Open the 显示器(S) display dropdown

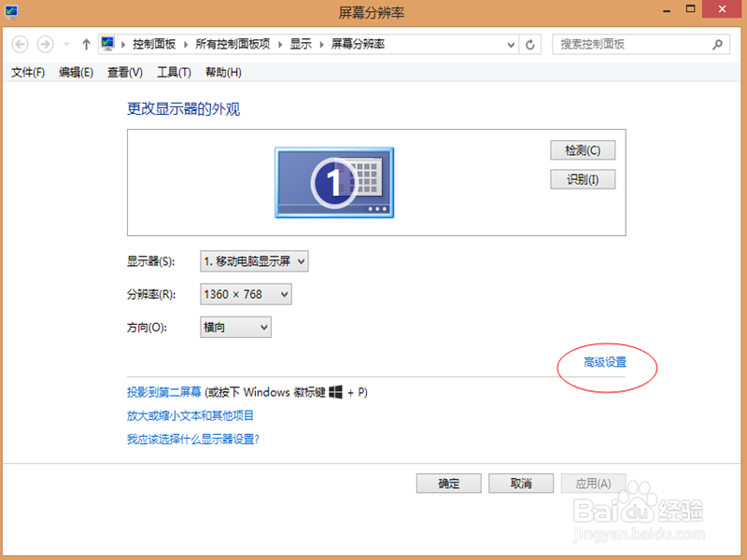(x=254, y=261)
